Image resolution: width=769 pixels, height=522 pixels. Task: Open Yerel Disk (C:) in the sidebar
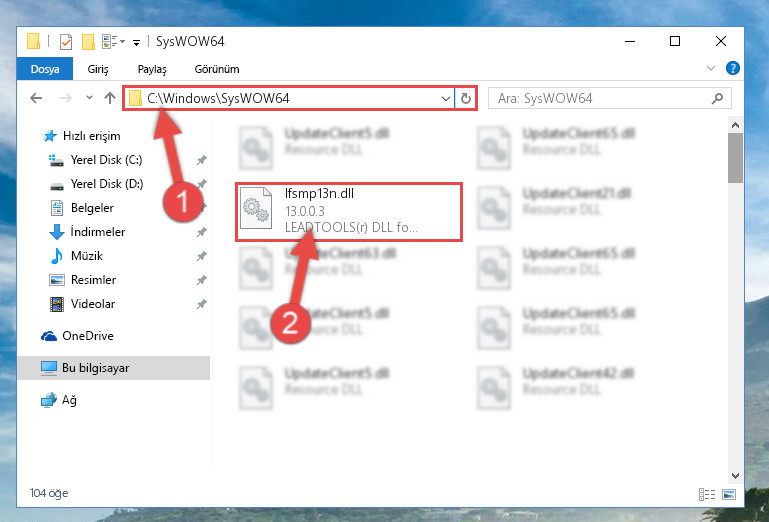point(106,160)
